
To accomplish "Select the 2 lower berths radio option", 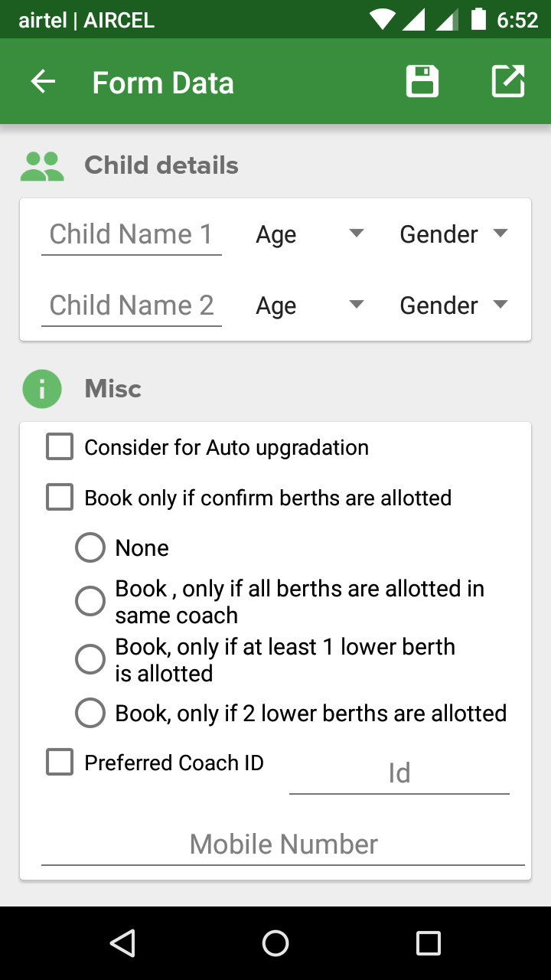I will tap(90, 714).
